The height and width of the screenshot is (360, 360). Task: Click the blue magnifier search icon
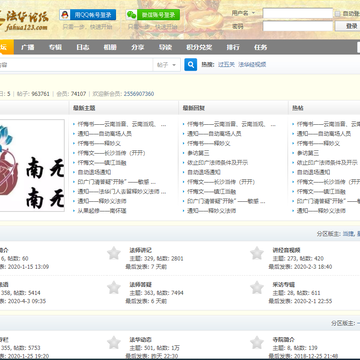190,65
